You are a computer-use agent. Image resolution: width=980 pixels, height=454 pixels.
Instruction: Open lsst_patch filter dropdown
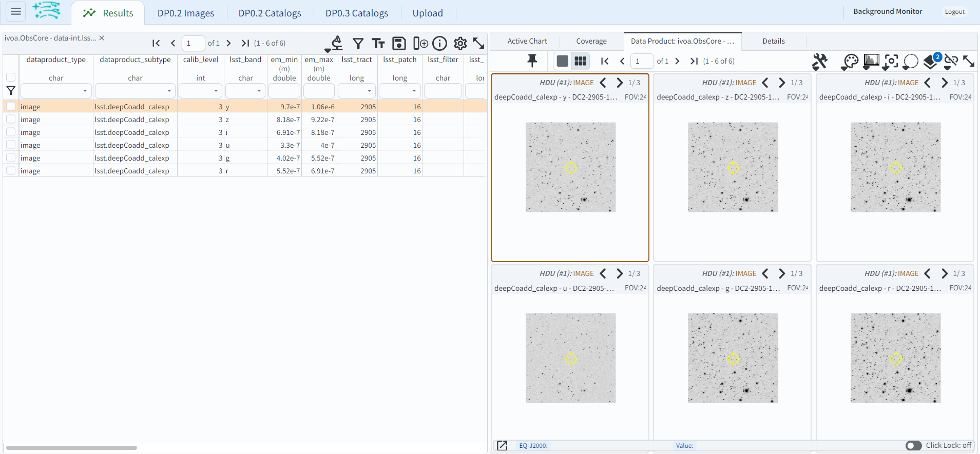click(414, 91)
